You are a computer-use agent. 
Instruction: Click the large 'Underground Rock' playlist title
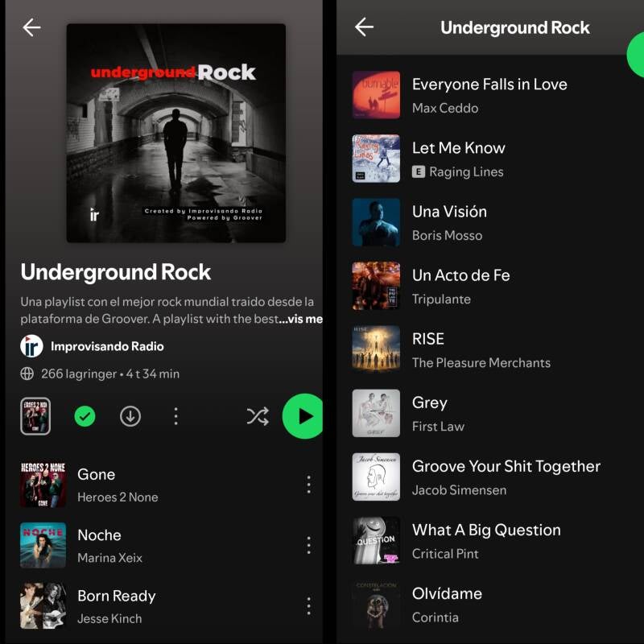pos(116,272)
